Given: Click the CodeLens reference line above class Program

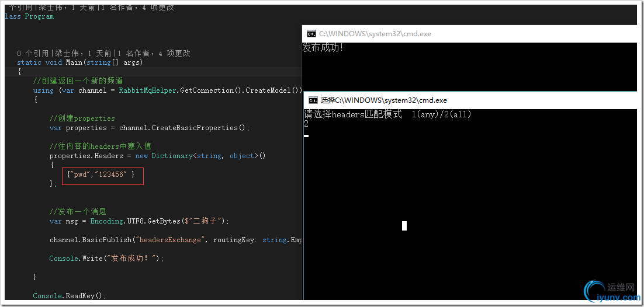Looking at the screenshot, I should 91,8.
